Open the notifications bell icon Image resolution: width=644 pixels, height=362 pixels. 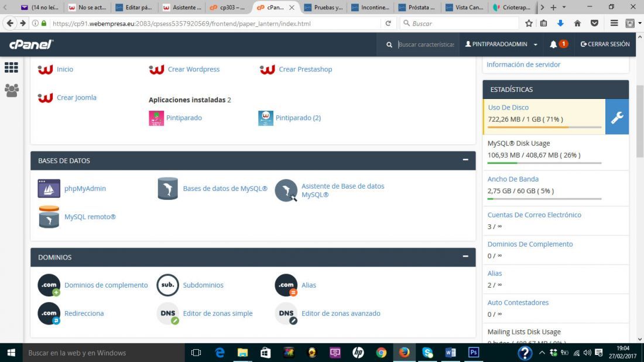[553, 45]
